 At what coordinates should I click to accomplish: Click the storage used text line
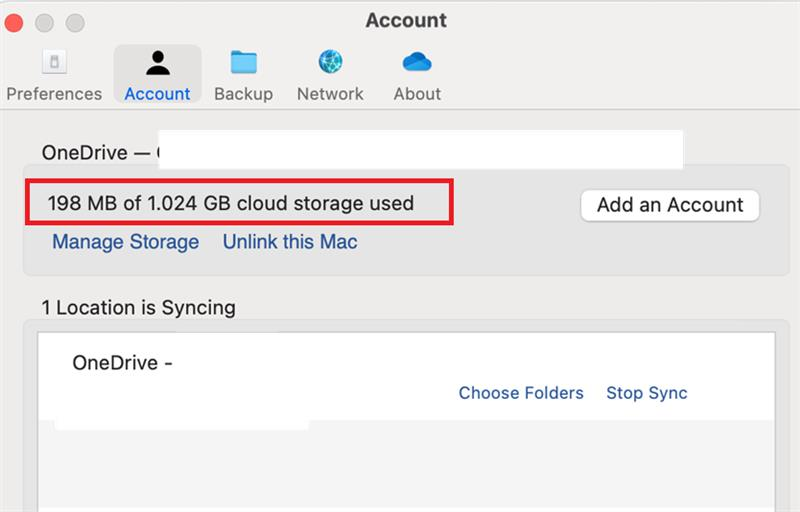point(231,203)
